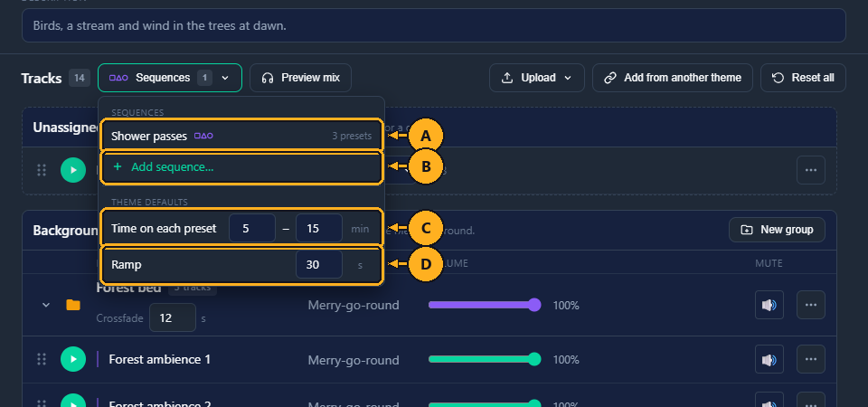
Task: Collapse the Forest bed group chevron
Action: click(46, 305)
